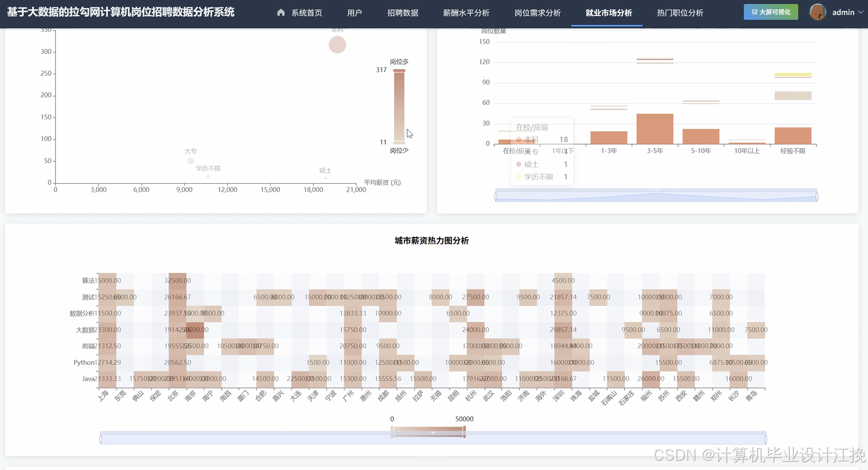
Task: Select the 岗位需求分析 nav item
Action: pos(537,12)
